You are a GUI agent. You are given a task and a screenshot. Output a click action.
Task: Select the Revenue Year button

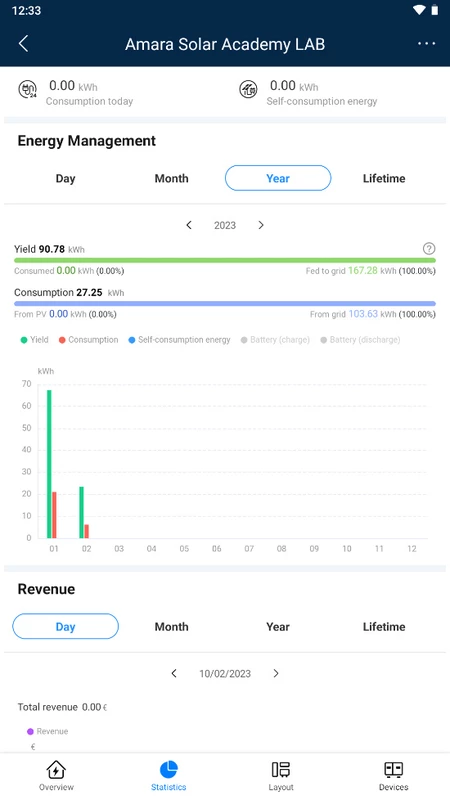278,627
